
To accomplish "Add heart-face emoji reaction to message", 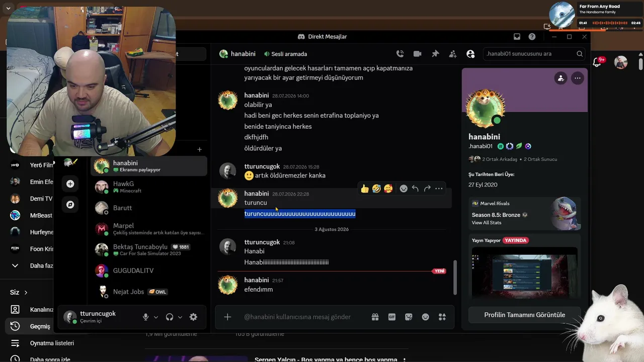I will click(388, 189).
